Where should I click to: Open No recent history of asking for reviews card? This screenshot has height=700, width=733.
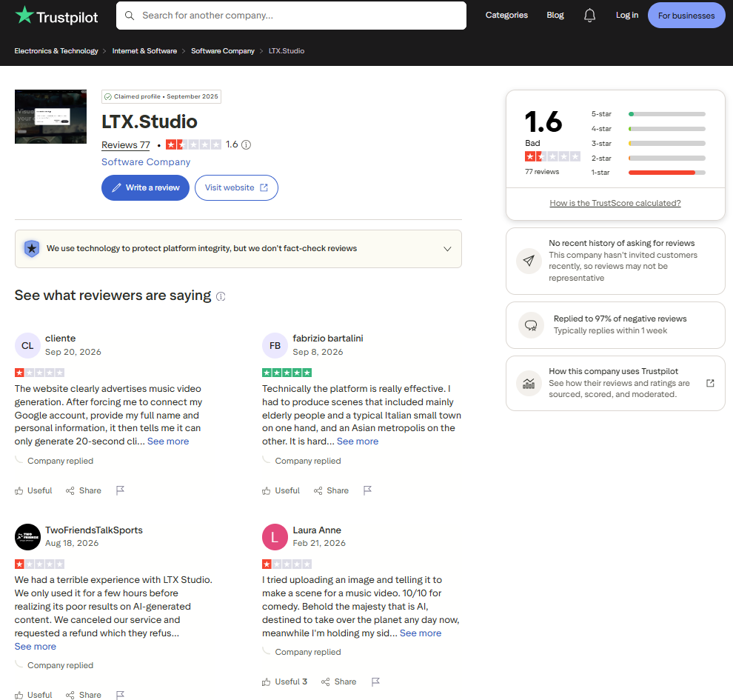[x=615, y=261]
